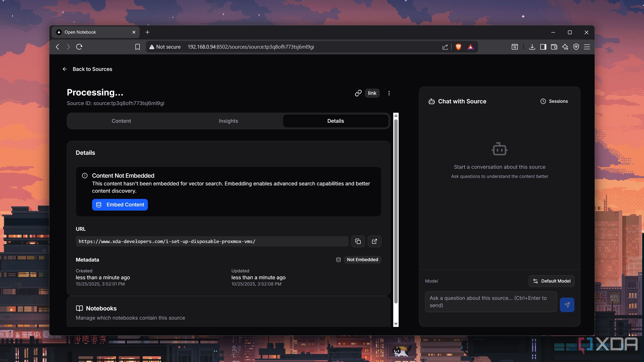Send question with paper plane button
The height and width of the screenshot is (362, 644).
pyautogui.click(x=567, y=305)
